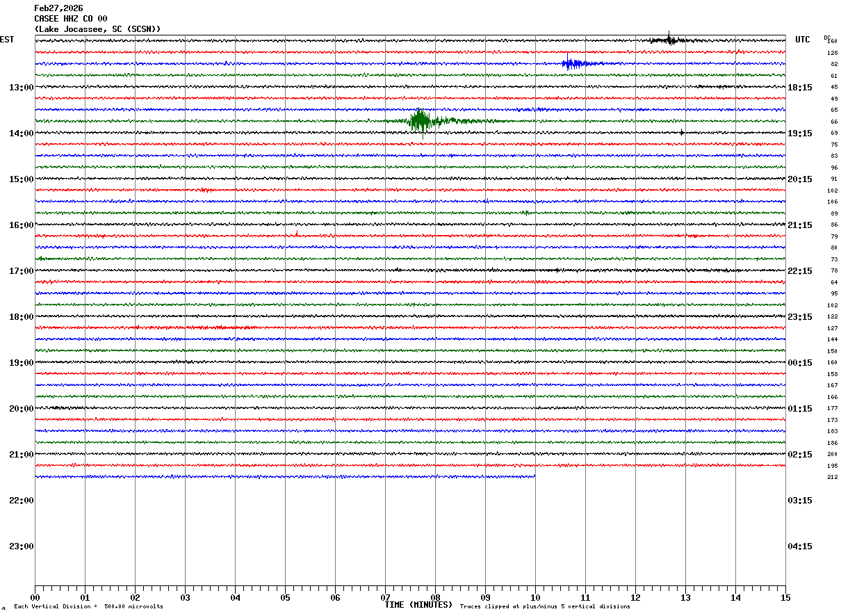This screenshot has height=616, width=841.
Task: Click the DC offset value "150"
Action: point(832,351)
